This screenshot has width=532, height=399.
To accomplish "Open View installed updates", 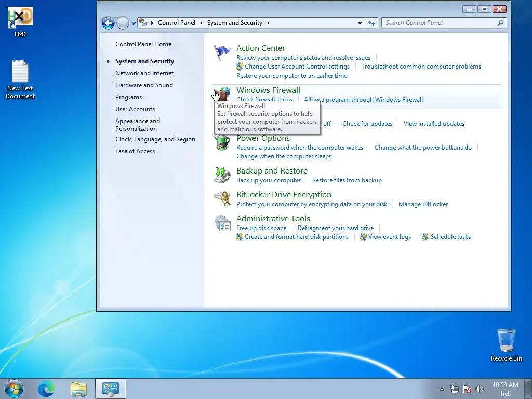I will point(434,124).
